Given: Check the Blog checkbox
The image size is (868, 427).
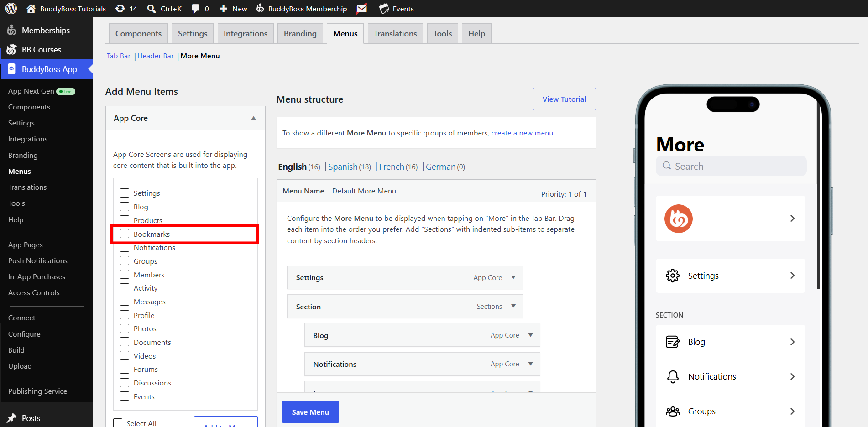Looking at the screenshot, I should click(125, 207).
